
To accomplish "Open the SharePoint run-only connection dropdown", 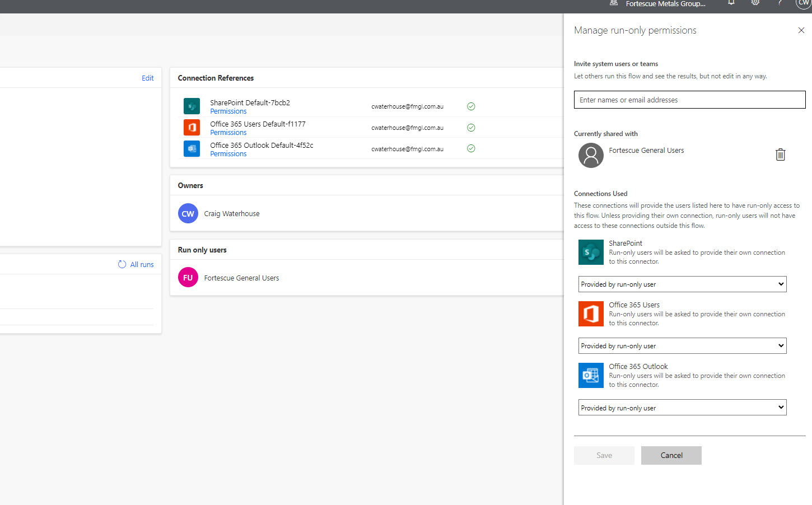I will (682, 284).
